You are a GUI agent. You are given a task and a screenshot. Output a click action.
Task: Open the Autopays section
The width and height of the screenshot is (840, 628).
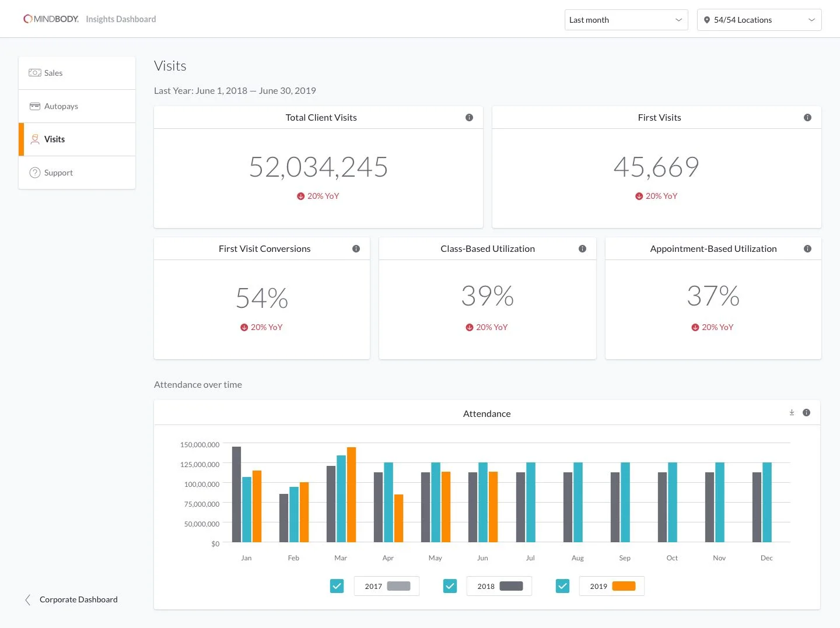77,106
